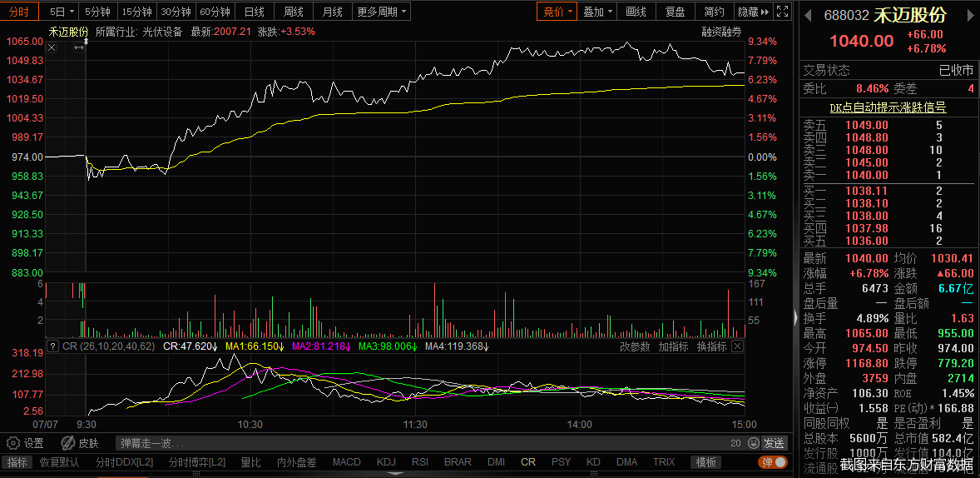Open the skin (皮肤) theme icon
This screenshot has width=980, height=478.
pyautogui.click(x=68, y=444)
